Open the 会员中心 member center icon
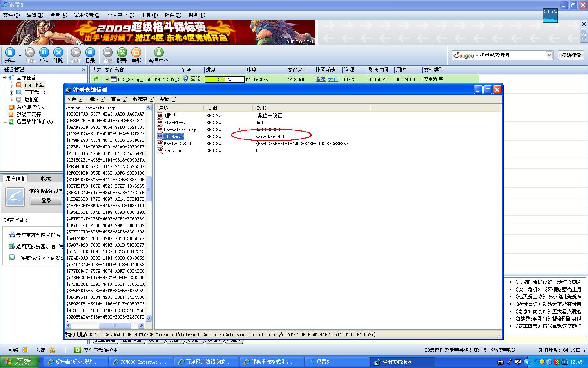The image size is (588, 368). [158, 52]
